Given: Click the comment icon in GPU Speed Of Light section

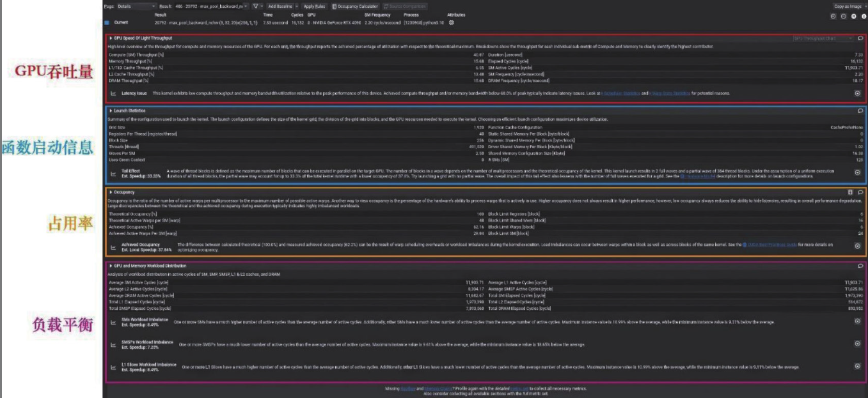Looking at the screenshot, I should [x=860, y=38].
